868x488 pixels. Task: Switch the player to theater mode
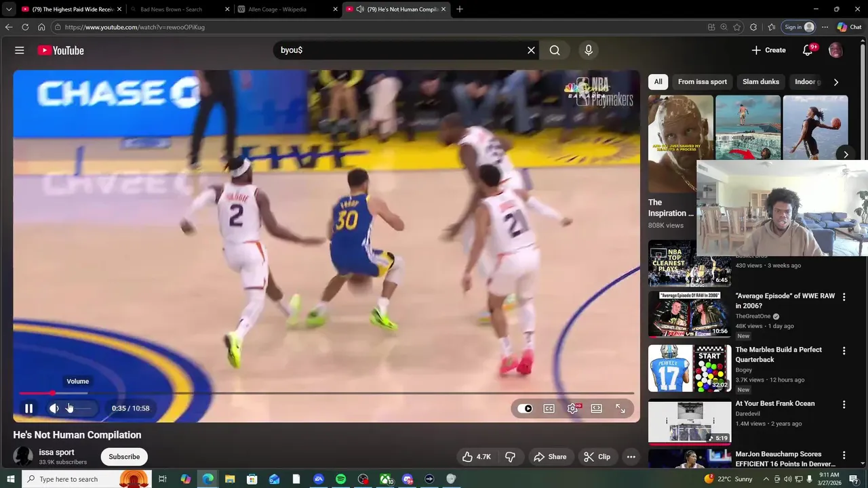[596, 408]
